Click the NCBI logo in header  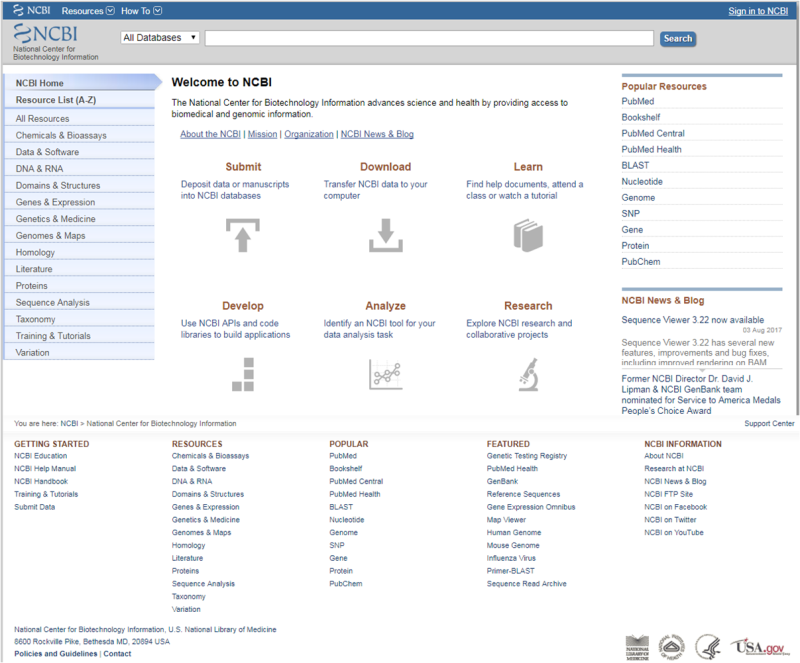(x=46, y=34)
